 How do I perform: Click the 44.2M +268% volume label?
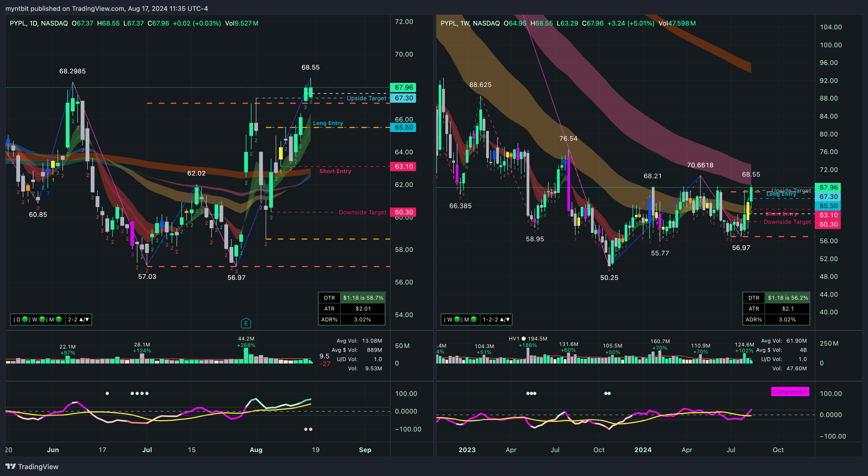pos(246,342)
